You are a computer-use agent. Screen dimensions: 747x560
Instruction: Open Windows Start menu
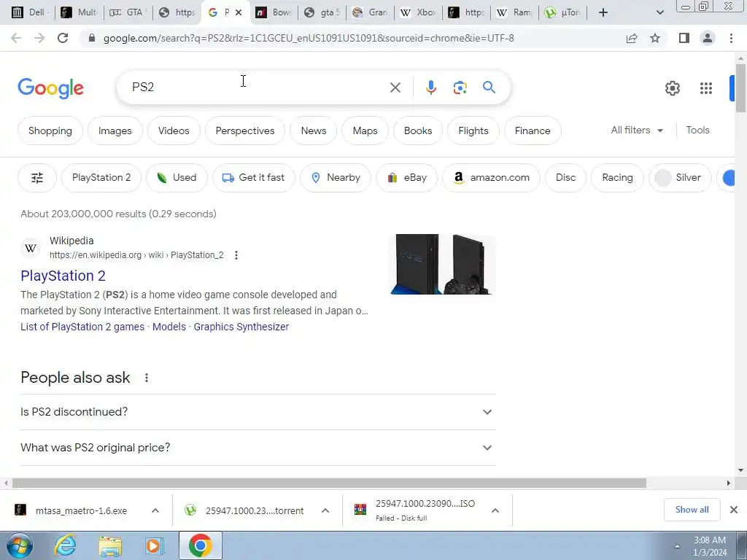pos(20,545)
